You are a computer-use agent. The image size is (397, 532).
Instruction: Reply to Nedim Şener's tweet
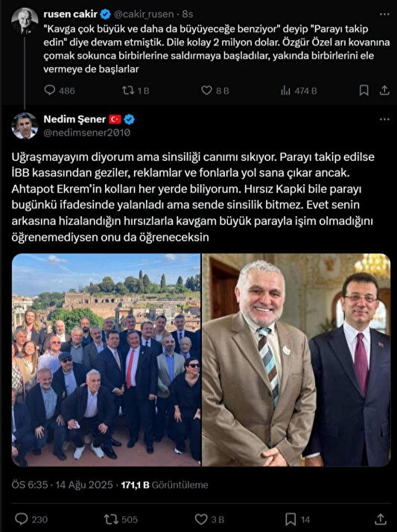(22, 519)
